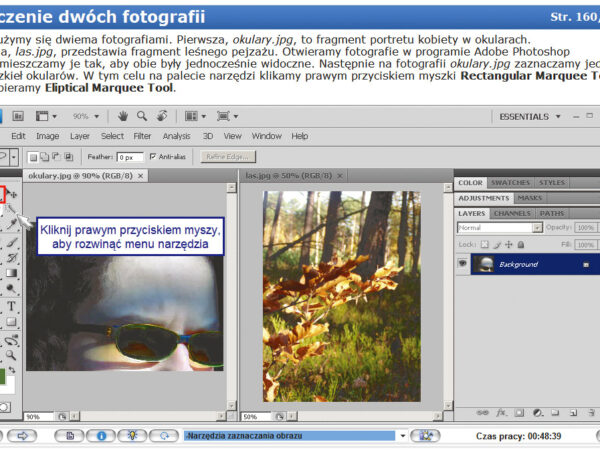The image size is (600, 450).
Task: Switch to the Channels tab
Action: pyautogui.click(x=512, y=213)
